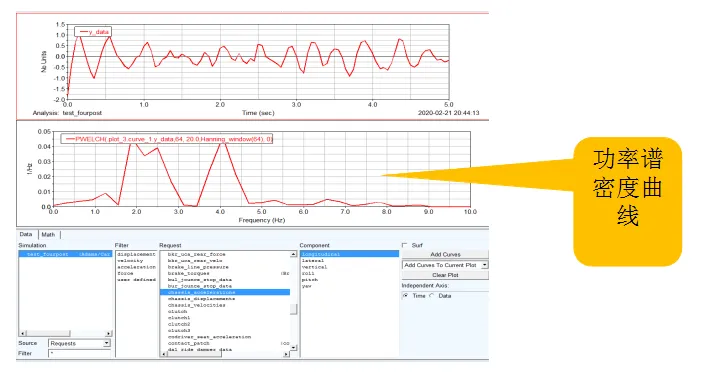The width and height of the screenshot is (706, 372).
Task: Click Request list scroll-right arrow
Action: coord(286,354)
